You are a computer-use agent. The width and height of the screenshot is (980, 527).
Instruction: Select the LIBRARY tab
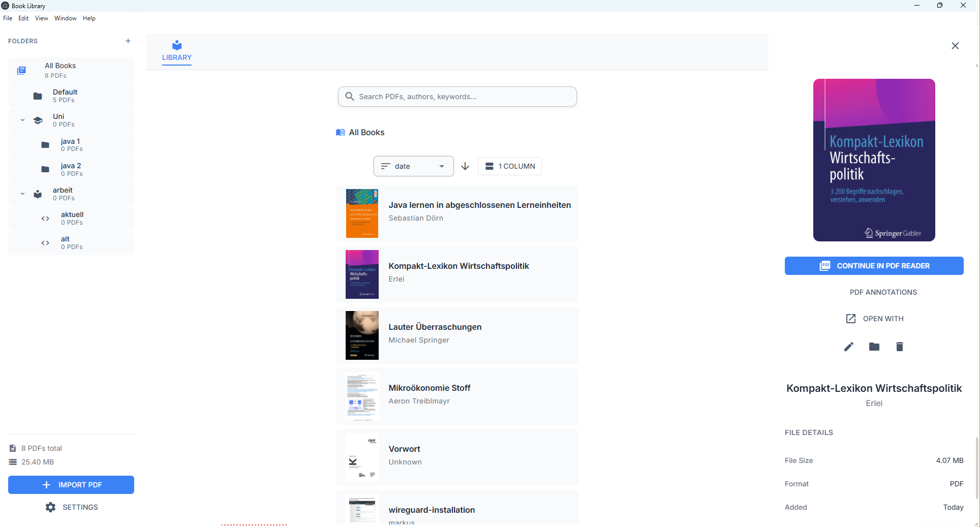point(176,51)
